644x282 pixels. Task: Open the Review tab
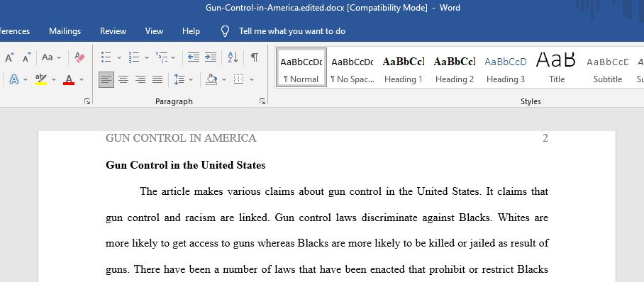click(113, 31)
